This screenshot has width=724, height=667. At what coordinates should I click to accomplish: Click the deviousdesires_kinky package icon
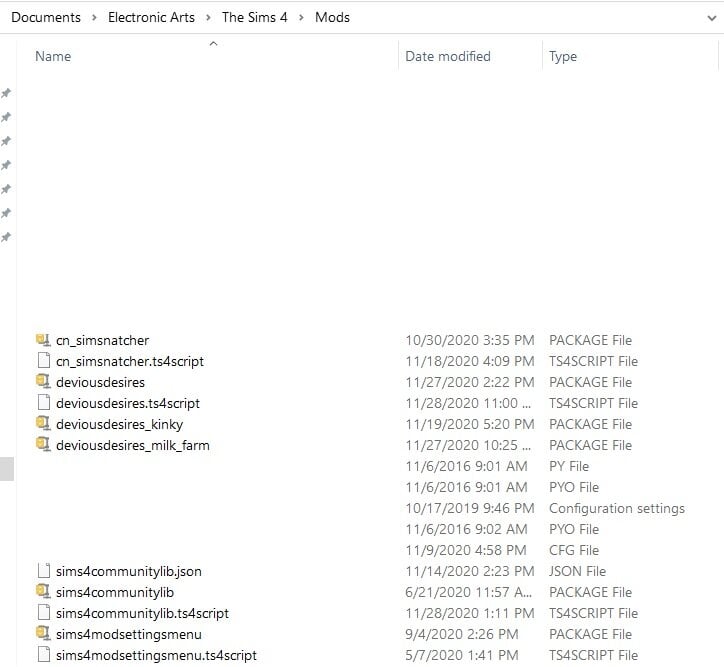(x=43, y=424)
